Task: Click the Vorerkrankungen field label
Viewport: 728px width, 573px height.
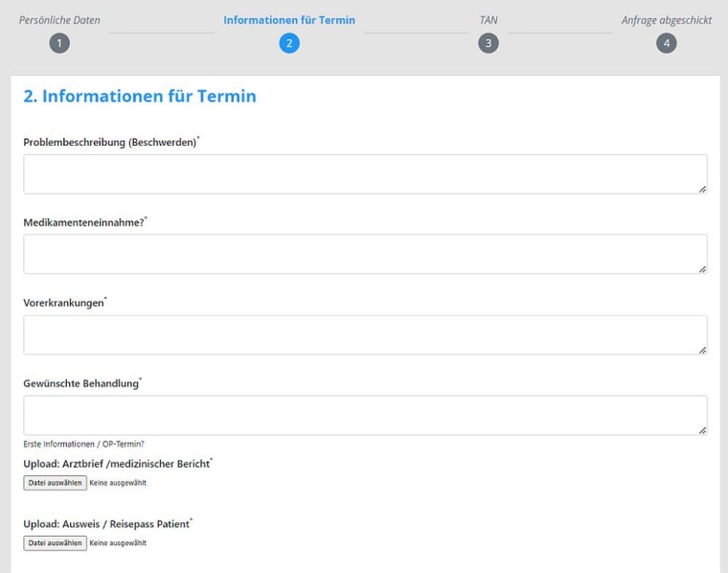Action: pyautogui.click(x=65, y=303)
